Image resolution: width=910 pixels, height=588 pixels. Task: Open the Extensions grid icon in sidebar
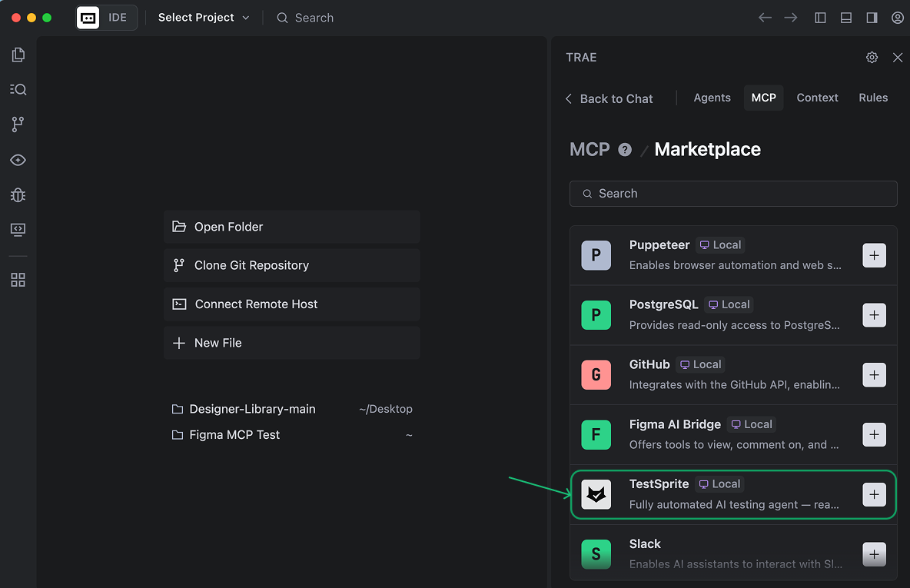[x=18, y=280]
